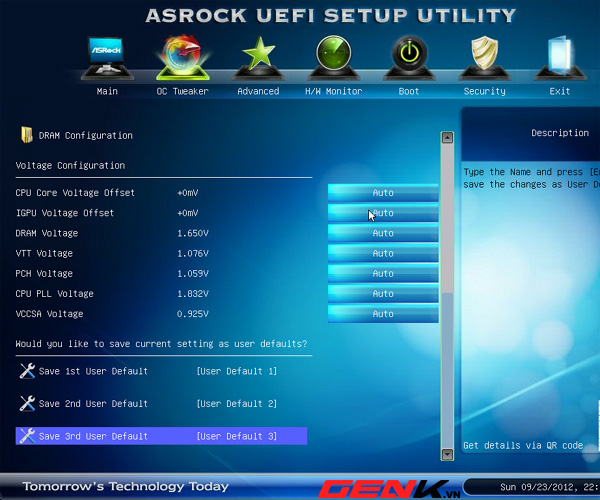Image resolution: width=600 pixels, height=500 pixels.
Task: Open DRAM Voltage Auto selector
Action: point(383,233)
